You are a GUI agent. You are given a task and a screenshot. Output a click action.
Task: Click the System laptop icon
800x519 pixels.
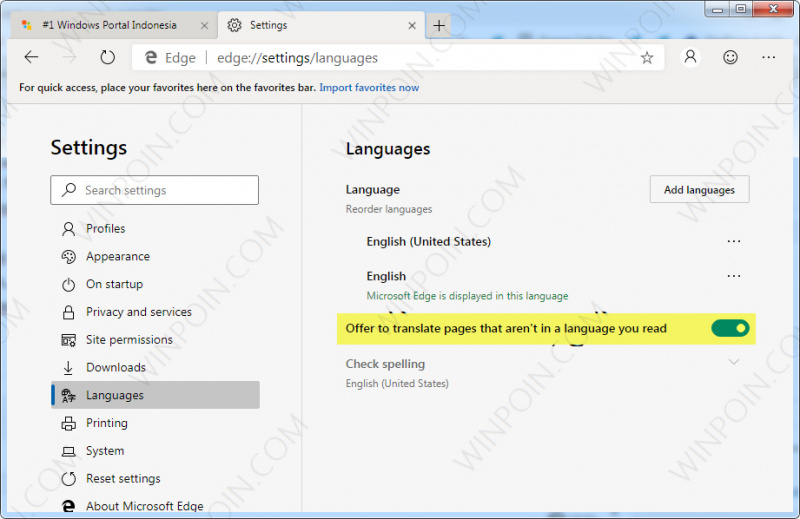click(68, 451)
